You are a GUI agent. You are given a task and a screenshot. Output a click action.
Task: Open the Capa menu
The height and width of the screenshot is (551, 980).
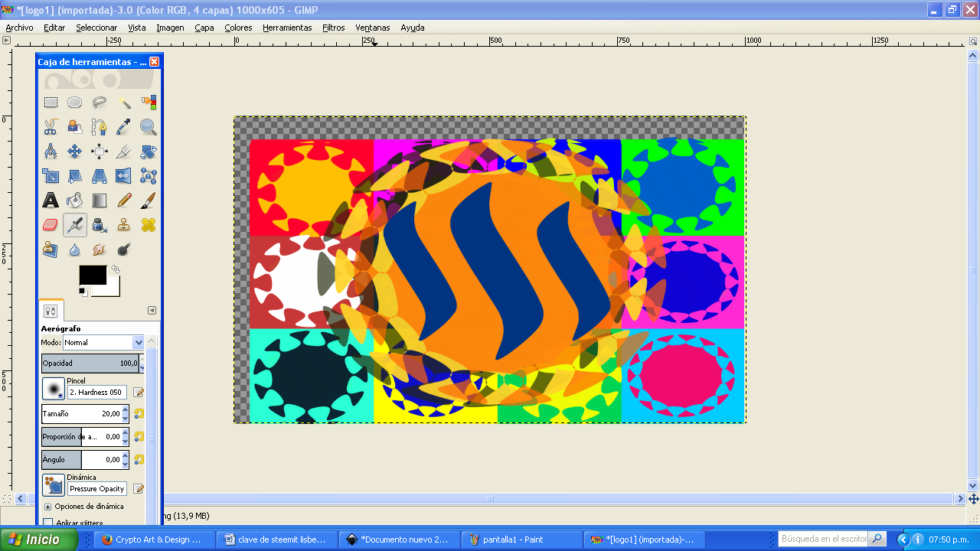[204, 27]
